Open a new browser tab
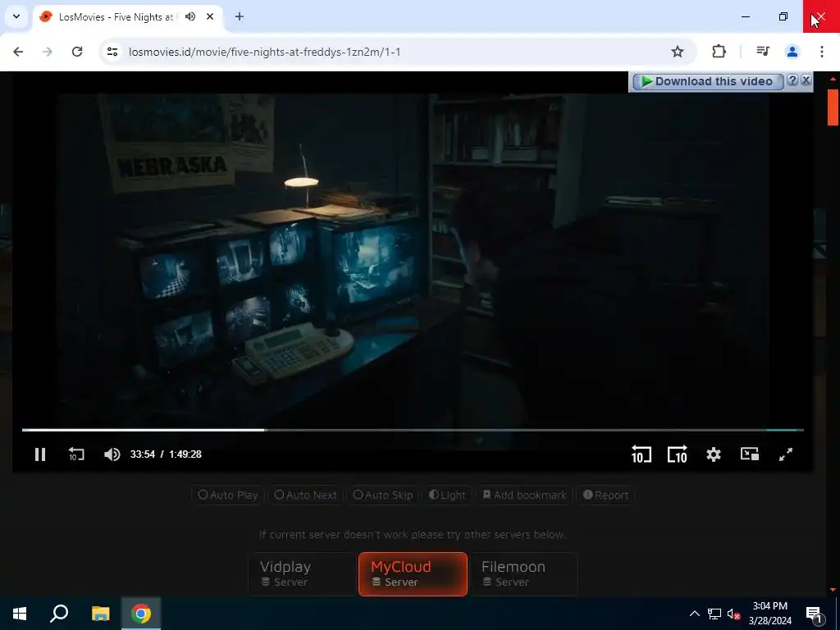840x630 pixels. pos(240,16)
